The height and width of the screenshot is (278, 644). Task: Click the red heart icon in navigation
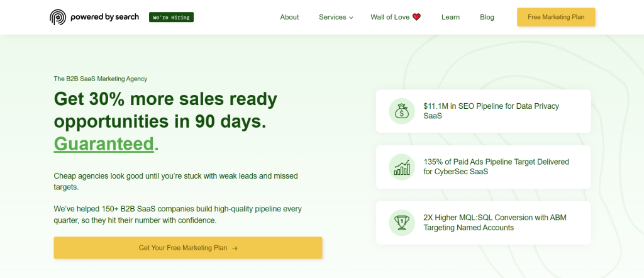[x=416, y=17]
